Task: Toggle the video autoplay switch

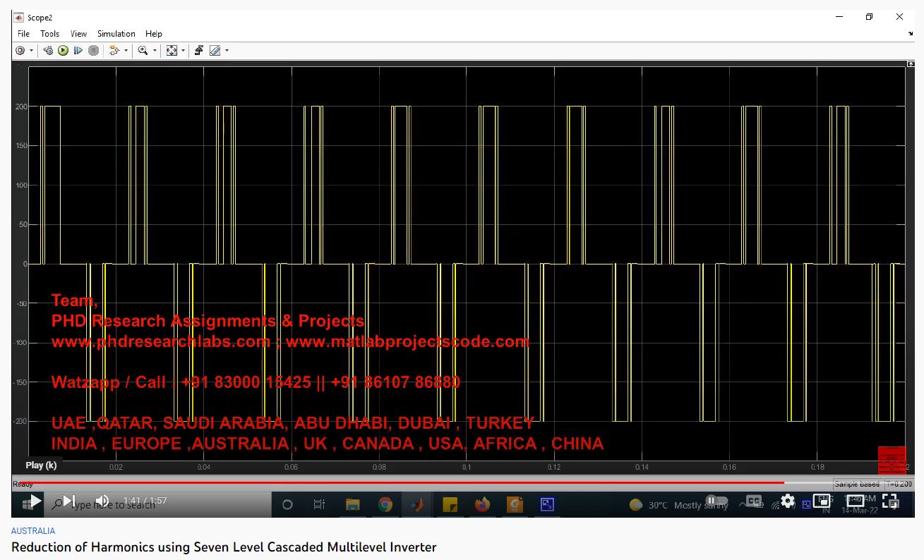Action: (x=717, y=501)
